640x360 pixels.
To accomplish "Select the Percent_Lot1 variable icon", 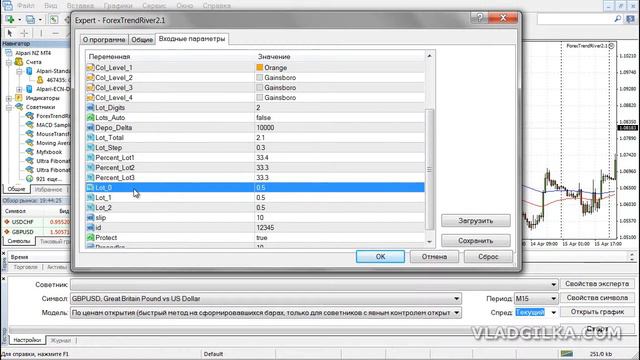I will [91, 158].
